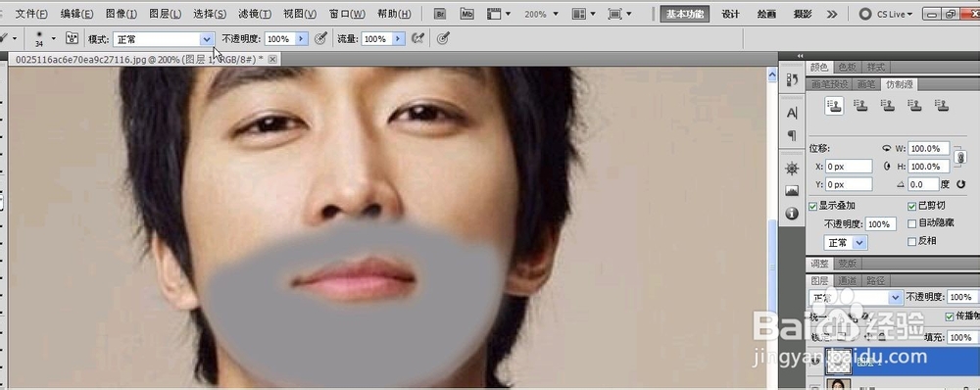Open the brush preset picker showing 34
Viewport: 980px width, 390px height.
(44, 39)
